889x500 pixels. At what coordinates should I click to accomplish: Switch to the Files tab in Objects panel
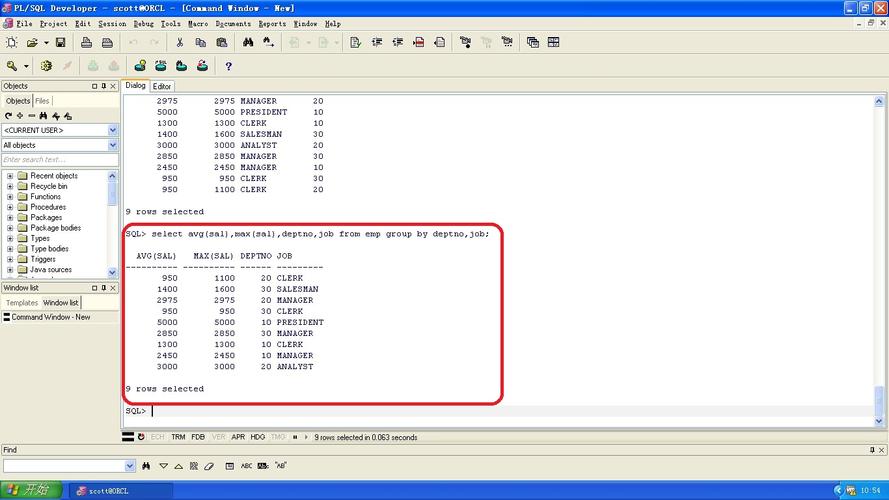tap(42, 101)
